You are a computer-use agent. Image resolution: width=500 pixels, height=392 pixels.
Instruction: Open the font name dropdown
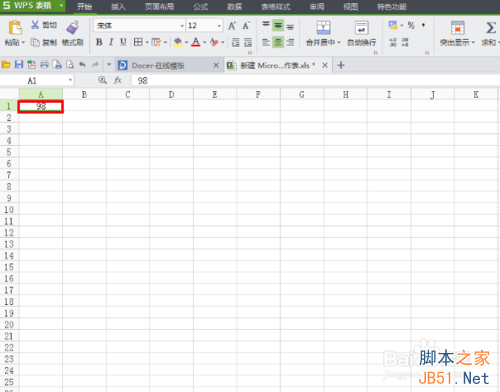182,26
